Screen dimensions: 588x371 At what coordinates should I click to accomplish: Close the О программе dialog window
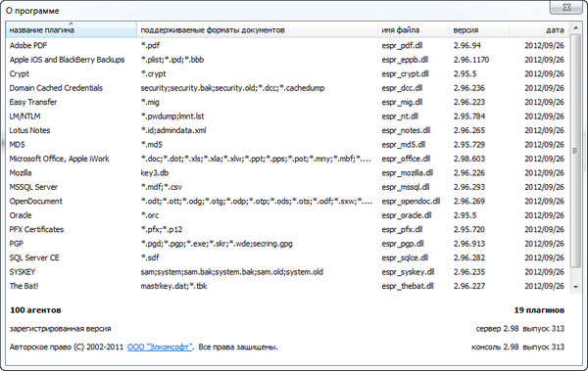[x=566, y=7]
